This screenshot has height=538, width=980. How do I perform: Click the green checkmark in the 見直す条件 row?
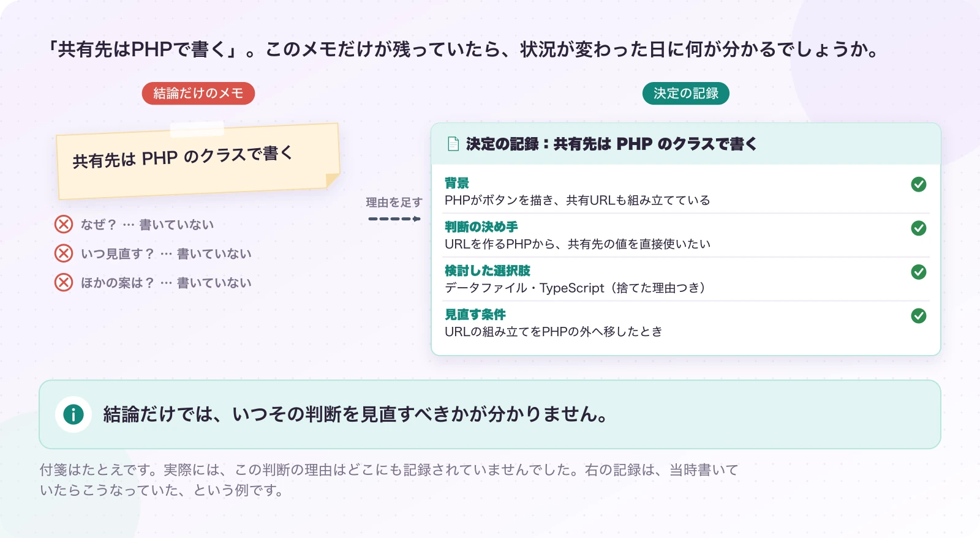[919, 316]
